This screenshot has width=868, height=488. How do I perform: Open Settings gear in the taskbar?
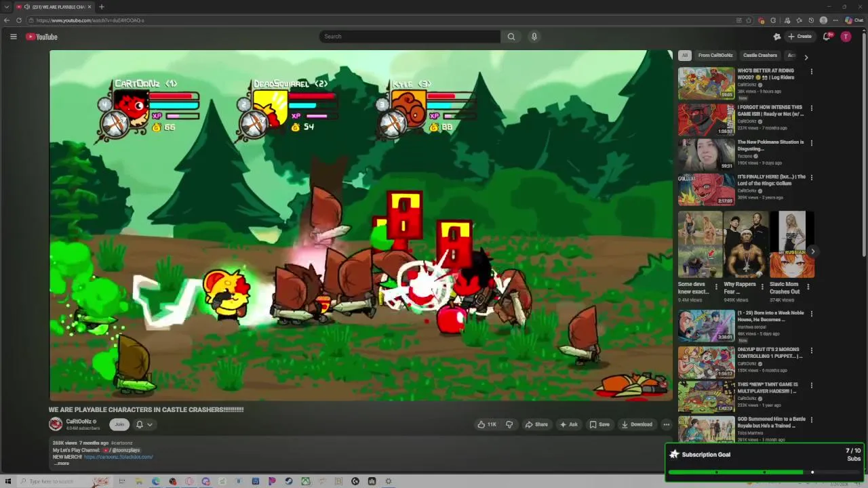point(389,481)
